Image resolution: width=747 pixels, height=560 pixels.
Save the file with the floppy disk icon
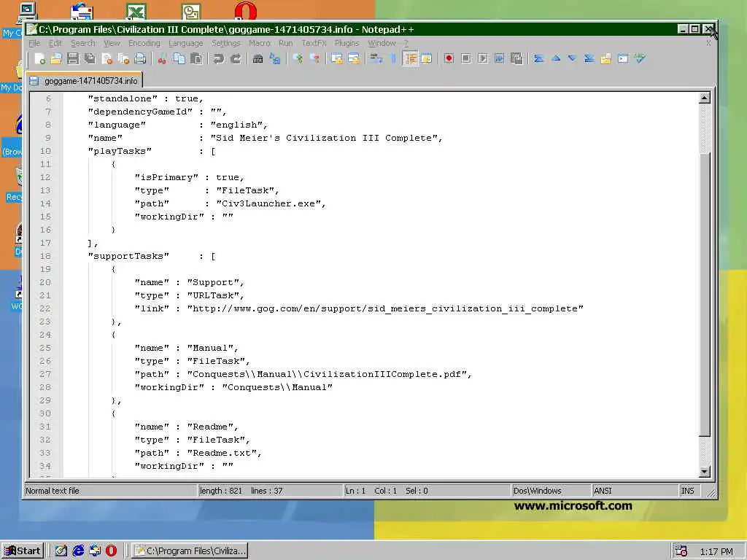(73, 58)
